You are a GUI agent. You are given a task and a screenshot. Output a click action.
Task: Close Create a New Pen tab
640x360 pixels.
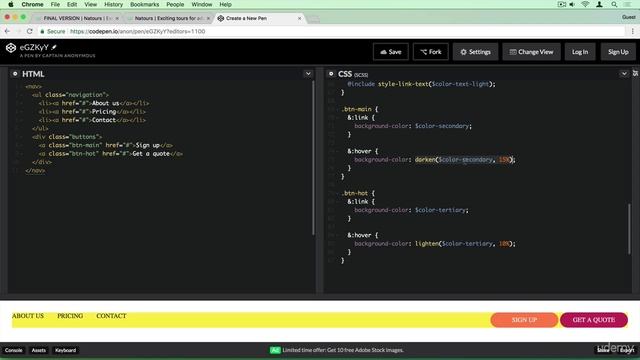point(299,18)
